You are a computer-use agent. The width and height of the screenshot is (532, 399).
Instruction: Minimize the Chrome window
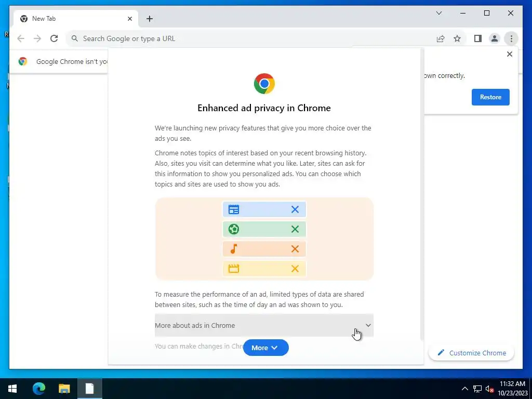click(x=463, y=13)
